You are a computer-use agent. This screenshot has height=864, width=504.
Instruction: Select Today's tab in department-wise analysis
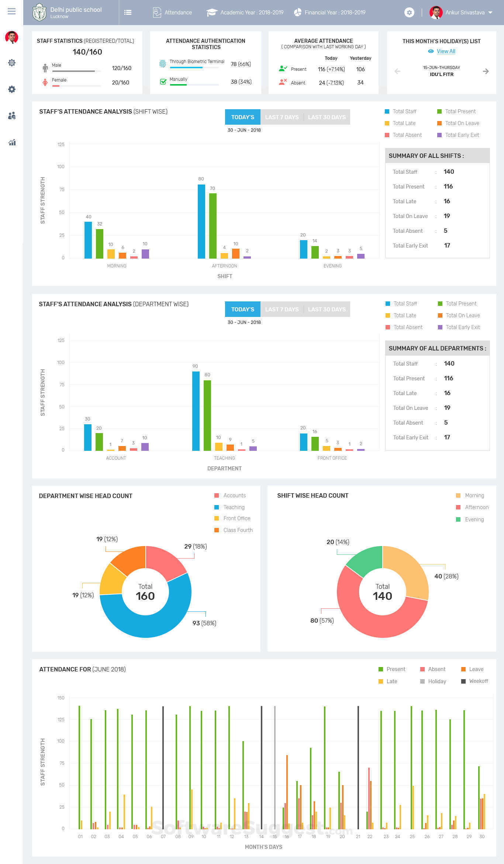(x=243, y=309)
